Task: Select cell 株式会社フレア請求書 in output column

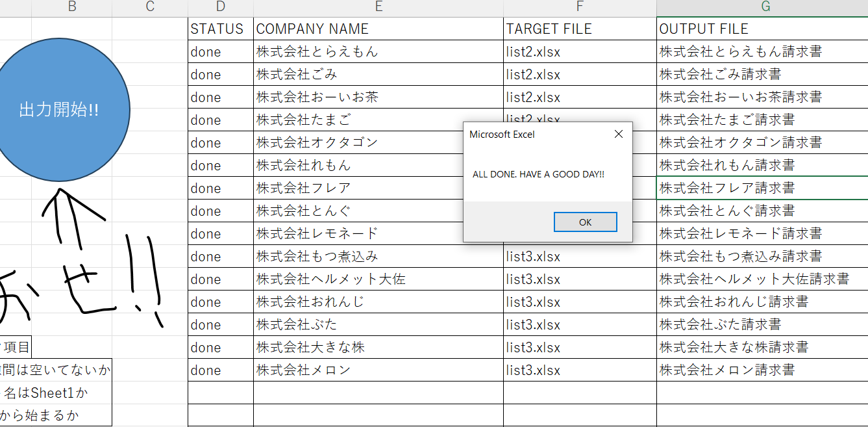Action: (x=727, y=188)
